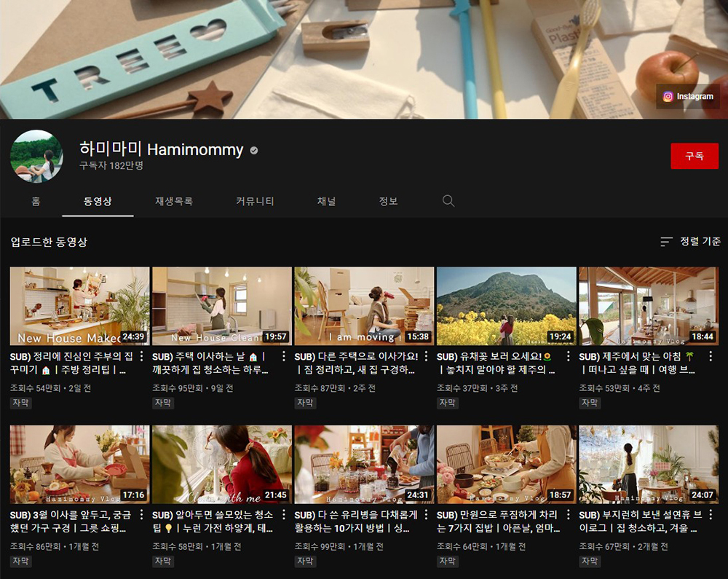Play the 21:45 cleaning video thumbnail

(222, 465)
